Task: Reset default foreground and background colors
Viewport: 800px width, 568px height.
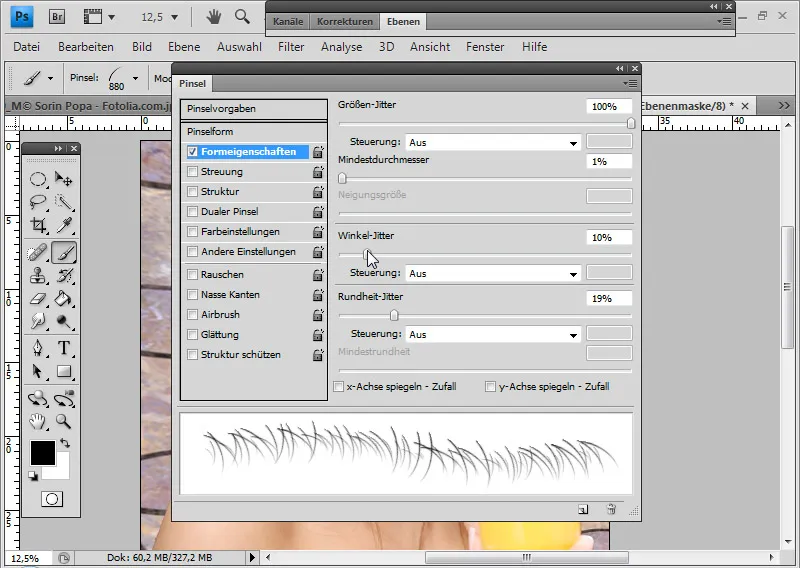Action: (x=33, y=476)
